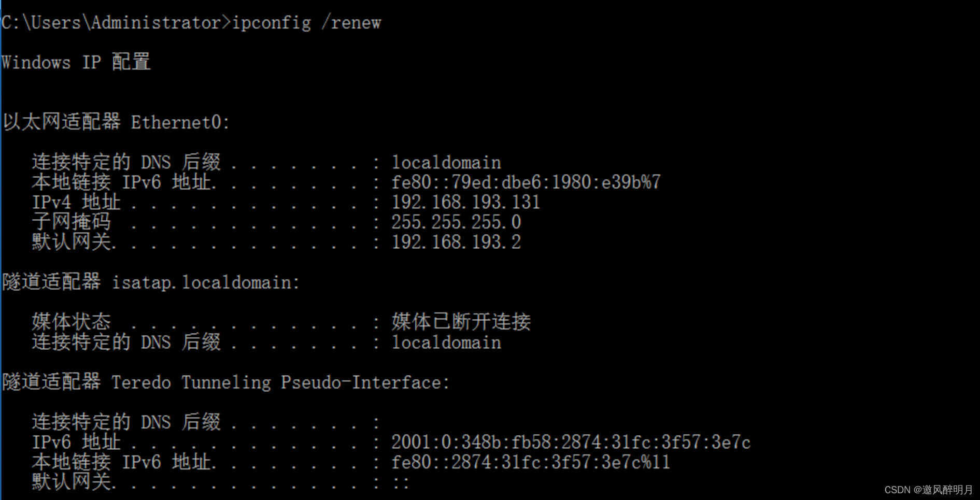Click the IPv4 address 192.168.193.131
The image size is (980, 500).
465,202
